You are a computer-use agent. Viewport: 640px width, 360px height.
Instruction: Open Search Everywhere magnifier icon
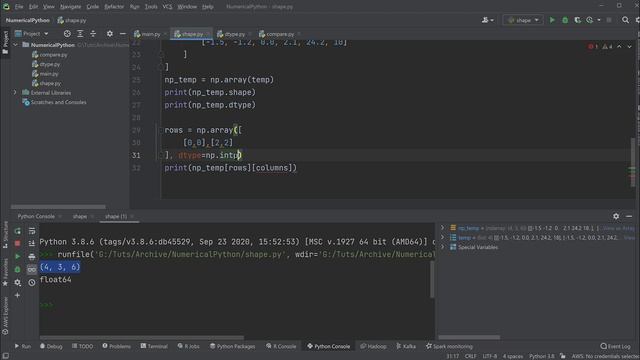click(x=625, y=20)
